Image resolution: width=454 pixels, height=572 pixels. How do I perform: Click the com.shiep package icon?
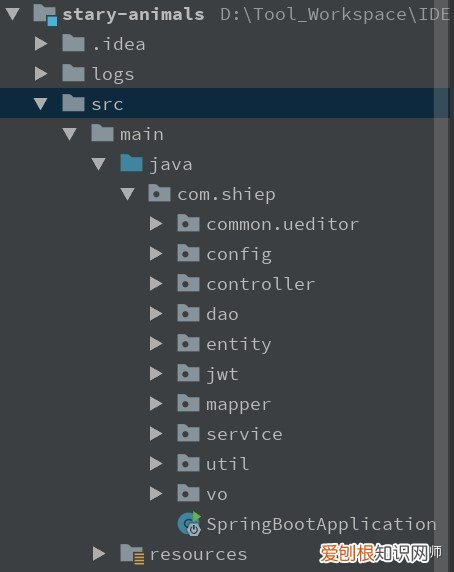(x=159, y=193)
